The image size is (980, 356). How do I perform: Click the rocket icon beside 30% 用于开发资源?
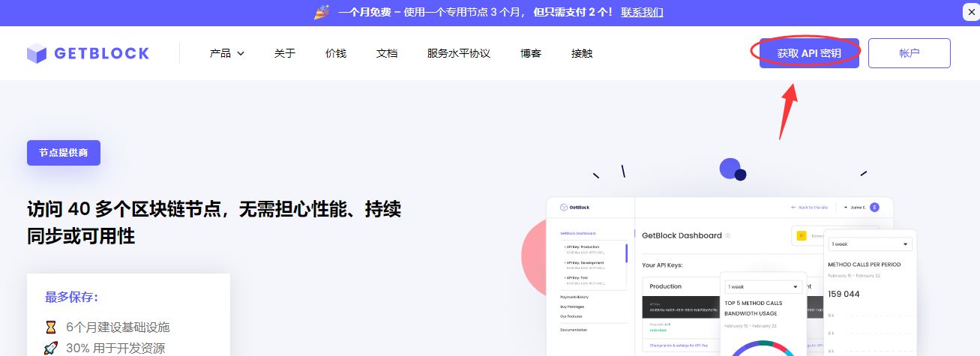[51, 348]
